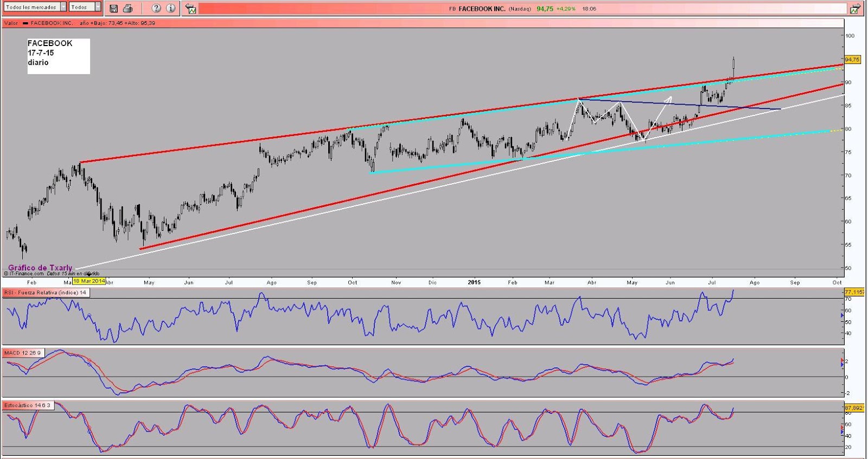868x459 pixels.
Task: Click the 'FB FACEBOOK INC.' title text
Action: point(477,9)
